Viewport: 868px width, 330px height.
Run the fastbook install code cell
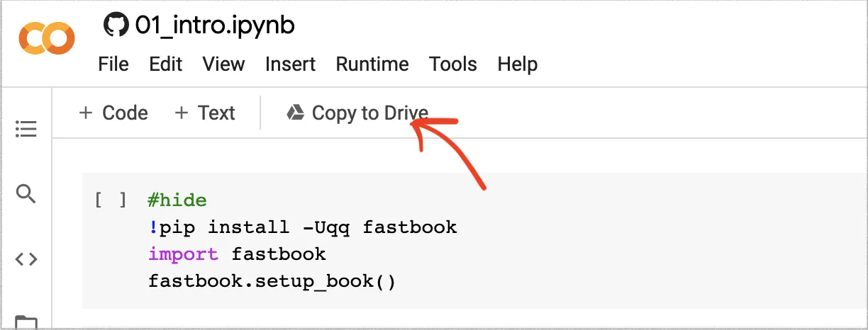(111, 200)
